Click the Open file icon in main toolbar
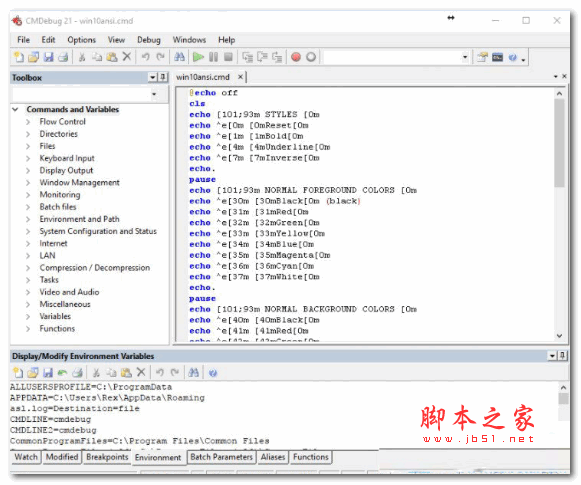The image size is (581, 485). pos(33,57)
